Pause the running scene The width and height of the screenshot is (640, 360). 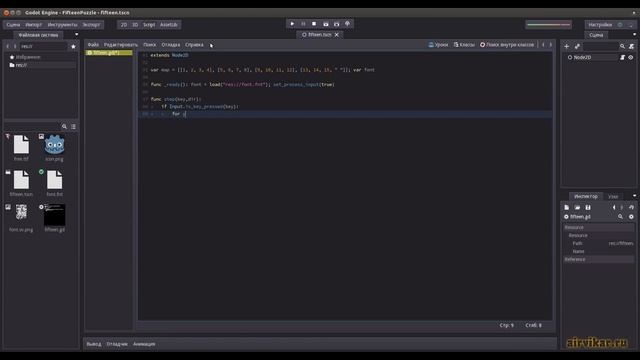[303, 24]
